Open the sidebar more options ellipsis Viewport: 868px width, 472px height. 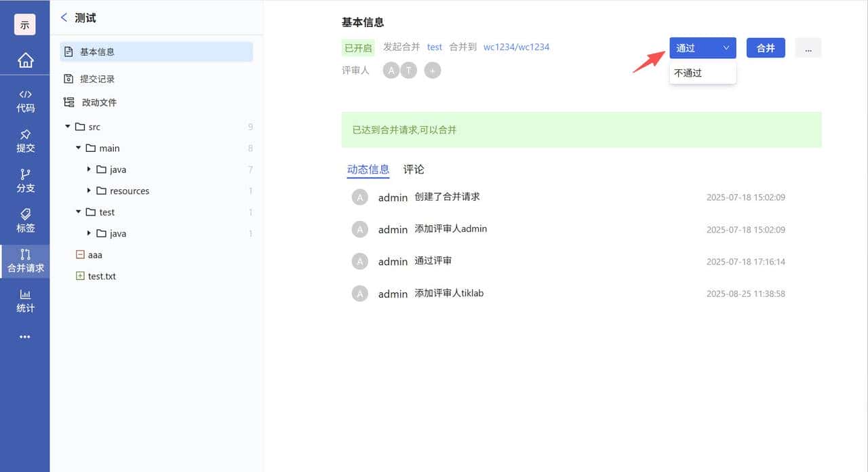(25, 337)
